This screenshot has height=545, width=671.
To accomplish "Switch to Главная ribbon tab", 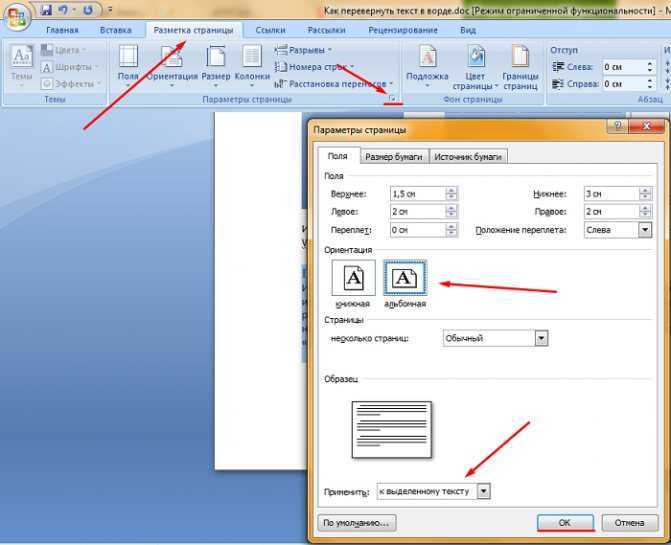I will tap(62, 30).
